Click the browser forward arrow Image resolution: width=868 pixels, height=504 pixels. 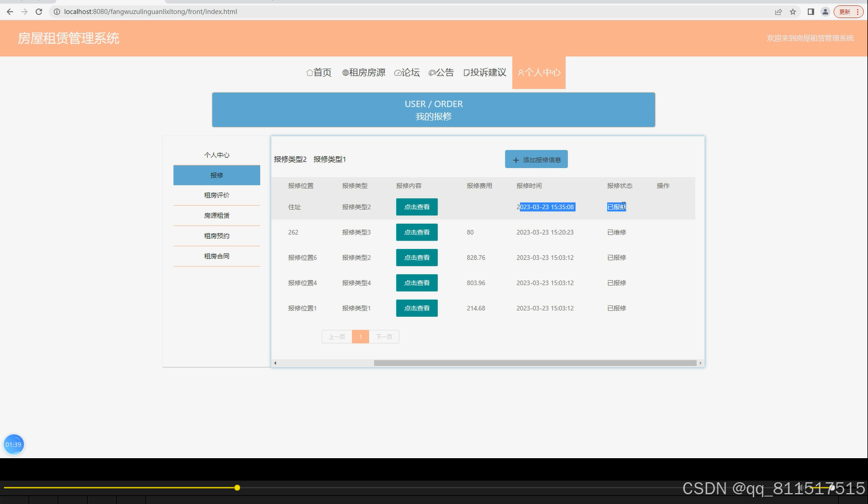(24, 11)
